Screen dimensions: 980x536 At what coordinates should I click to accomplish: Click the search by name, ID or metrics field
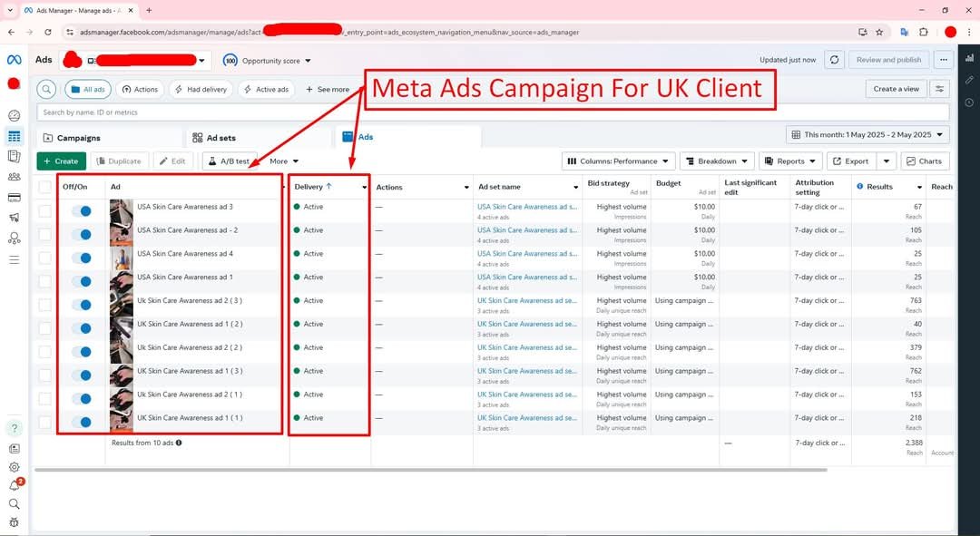click(490, 112)
